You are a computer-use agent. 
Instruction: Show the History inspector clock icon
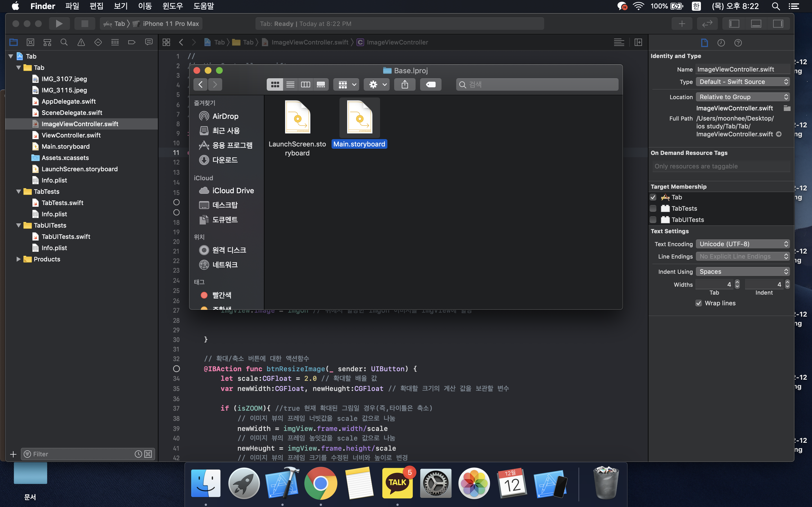coord(721,43)
